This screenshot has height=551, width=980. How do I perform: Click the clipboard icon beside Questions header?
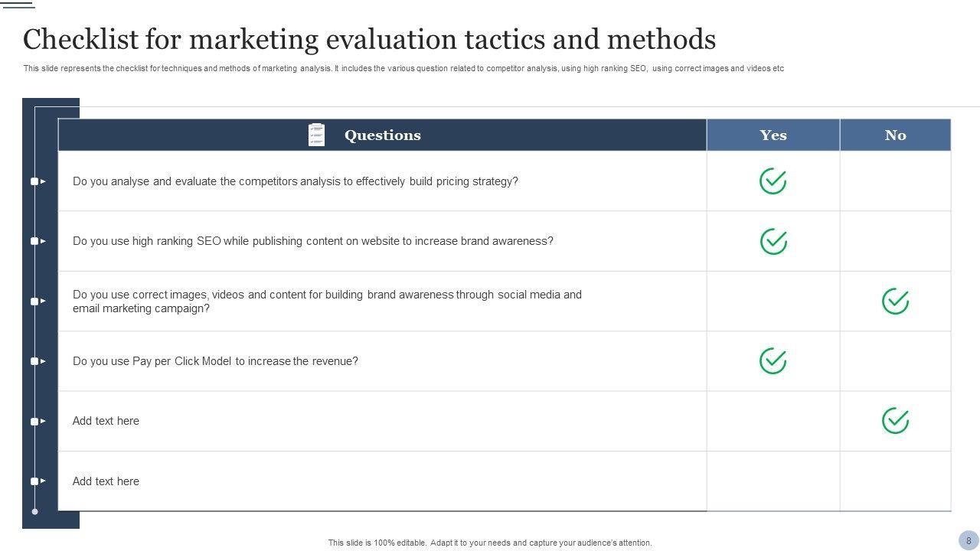click(316, 135)
